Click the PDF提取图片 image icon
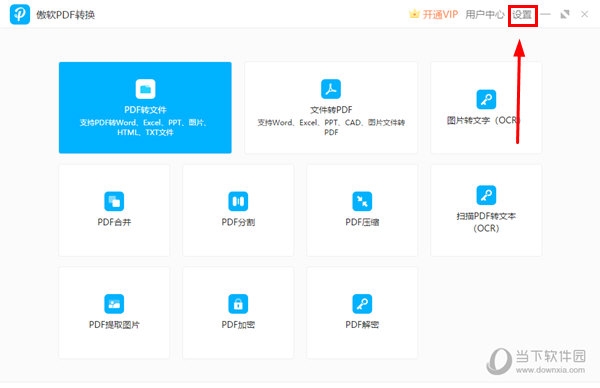 click(114, 303)
